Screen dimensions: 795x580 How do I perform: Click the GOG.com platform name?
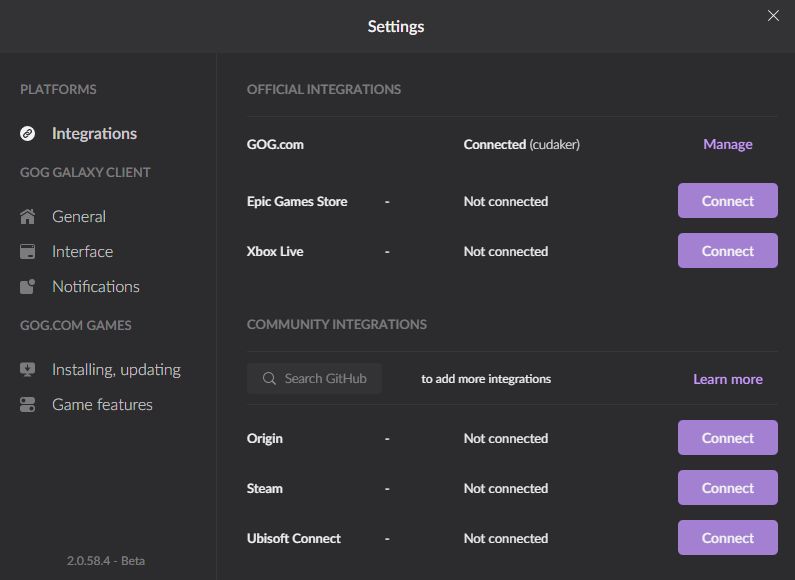(x=275, y=144)
